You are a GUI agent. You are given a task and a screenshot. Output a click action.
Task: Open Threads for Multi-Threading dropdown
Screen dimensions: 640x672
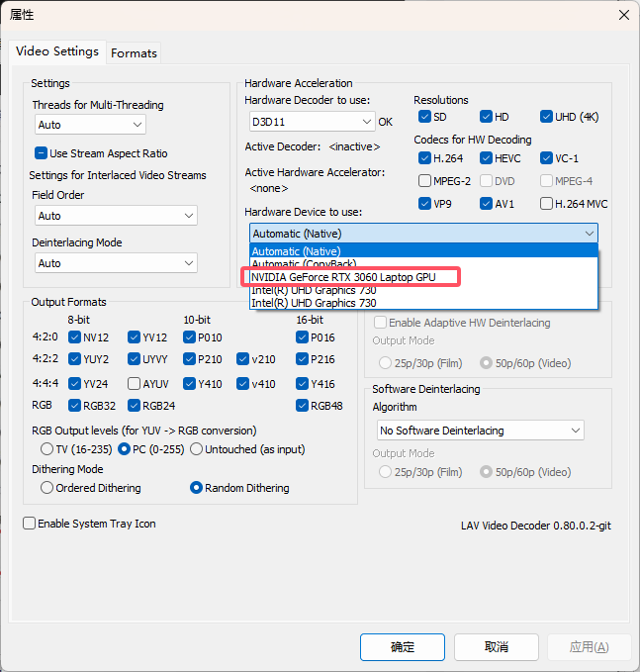(x=89, y=125)
